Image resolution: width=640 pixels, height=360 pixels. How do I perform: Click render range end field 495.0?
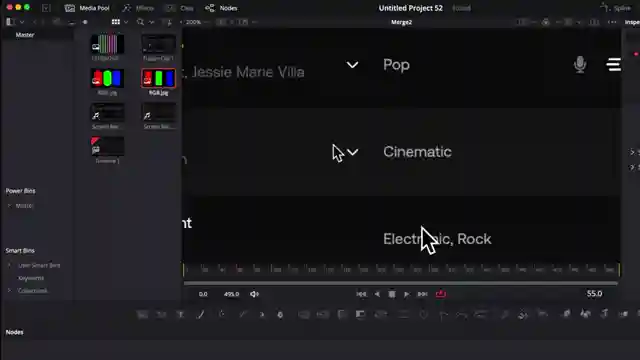(231, 294)
